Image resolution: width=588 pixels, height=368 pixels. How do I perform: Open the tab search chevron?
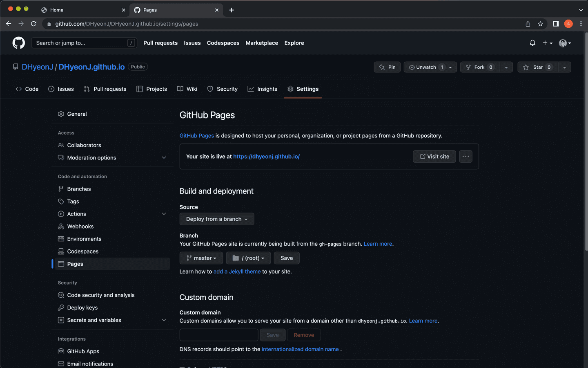click(x=581, y=10)
